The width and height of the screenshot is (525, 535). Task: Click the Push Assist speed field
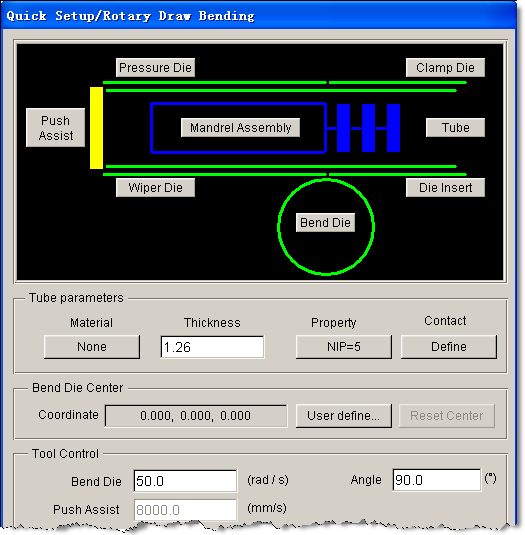[185, 510]
